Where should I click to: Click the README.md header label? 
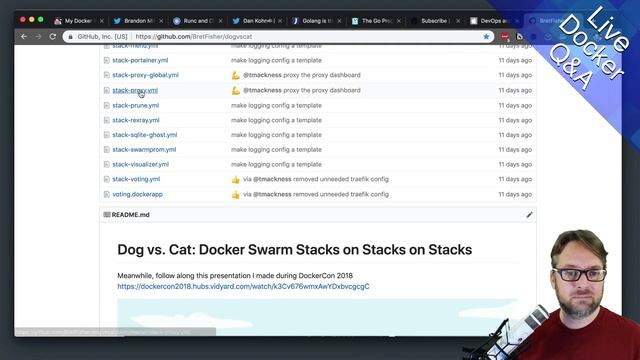[130, 215]
